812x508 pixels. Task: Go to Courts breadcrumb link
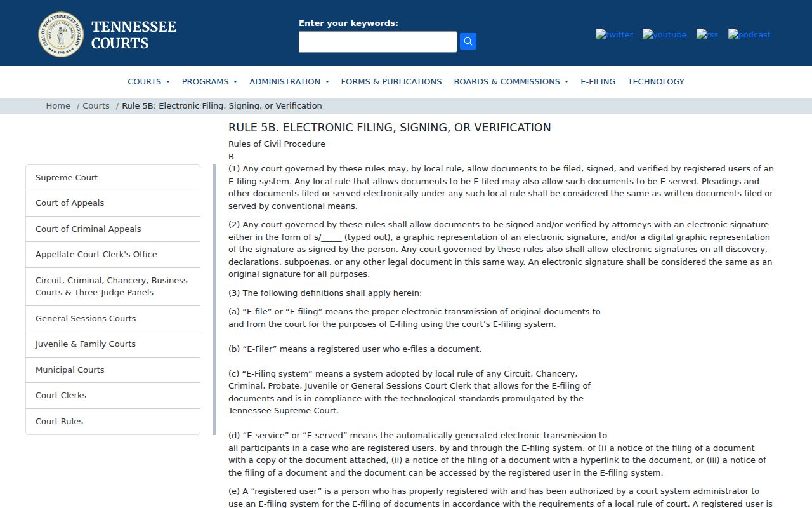tap(96, 105)
